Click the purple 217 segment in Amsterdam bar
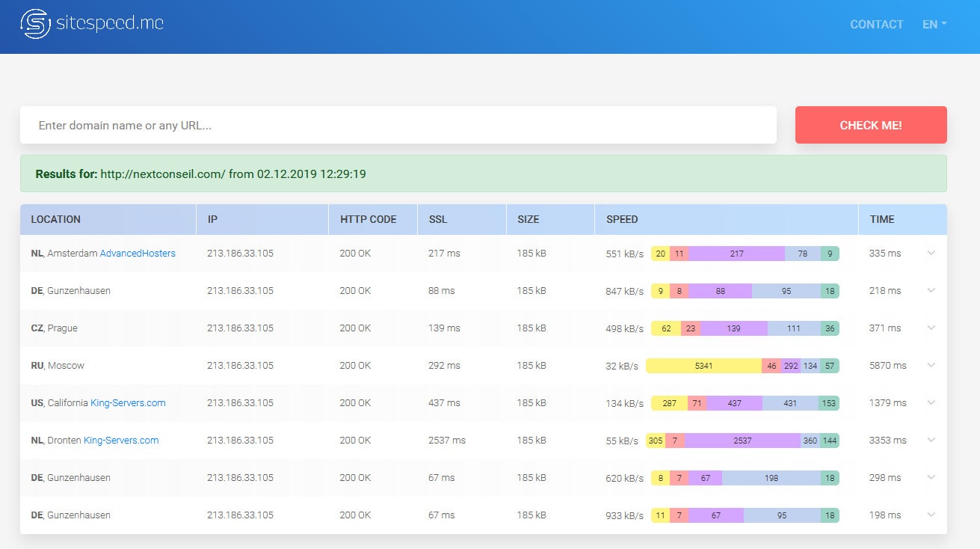Image resolution: width=980 pixels, height=549 pixels. pyautogui.click(x=737, y=254)
